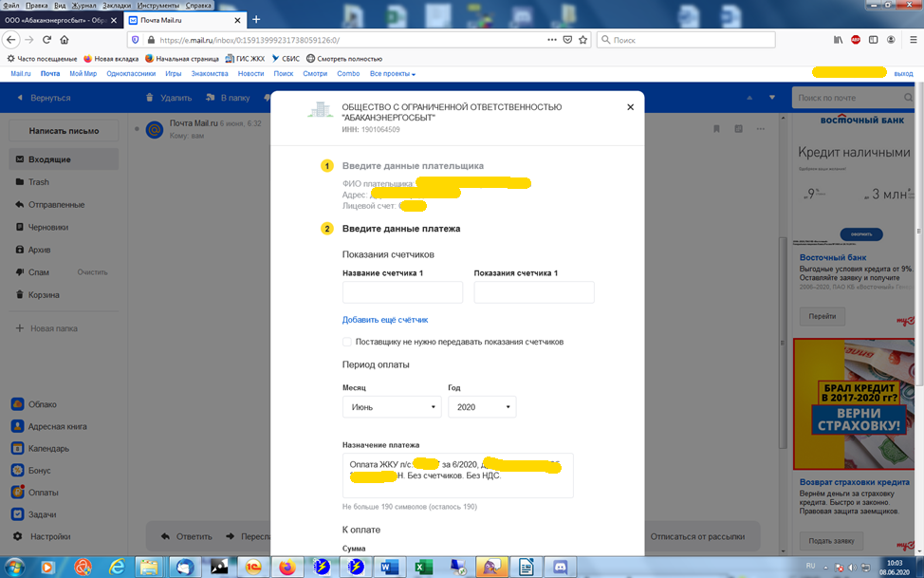Open Бонус in the sidebar

pyautogui.click(x=30, y=470)
